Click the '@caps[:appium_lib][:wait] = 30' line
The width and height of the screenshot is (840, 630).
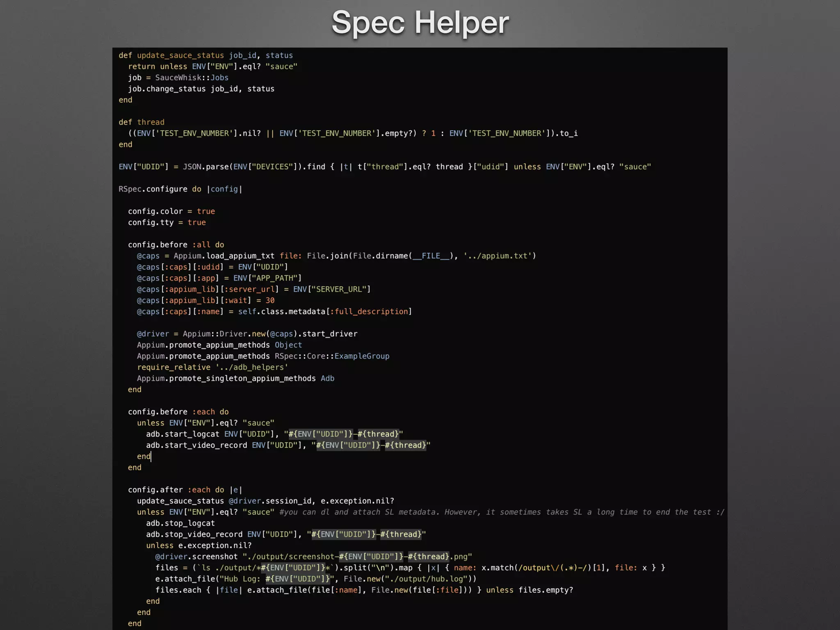click(206, 301)
